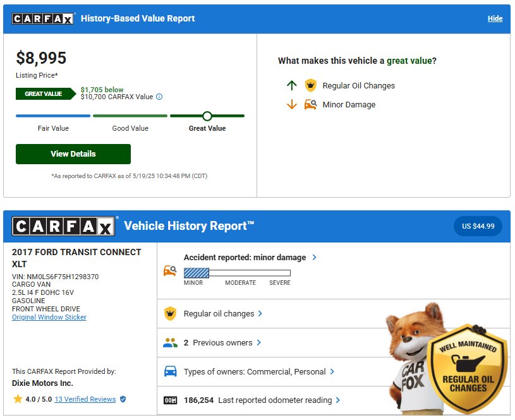Expand Accident reported minor damage chevron
Image resolution: width=515 pixels, height=420 pixels.
314,257
